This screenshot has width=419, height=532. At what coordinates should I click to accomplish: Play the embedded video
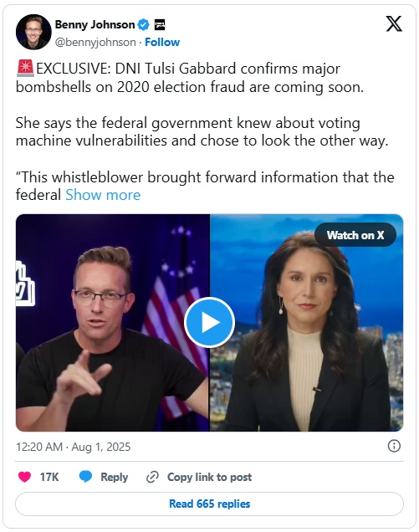click(209, 322)
